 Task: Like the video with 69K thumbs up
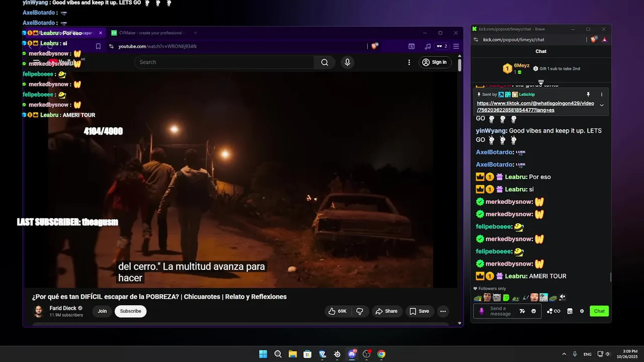coord(337,311)
